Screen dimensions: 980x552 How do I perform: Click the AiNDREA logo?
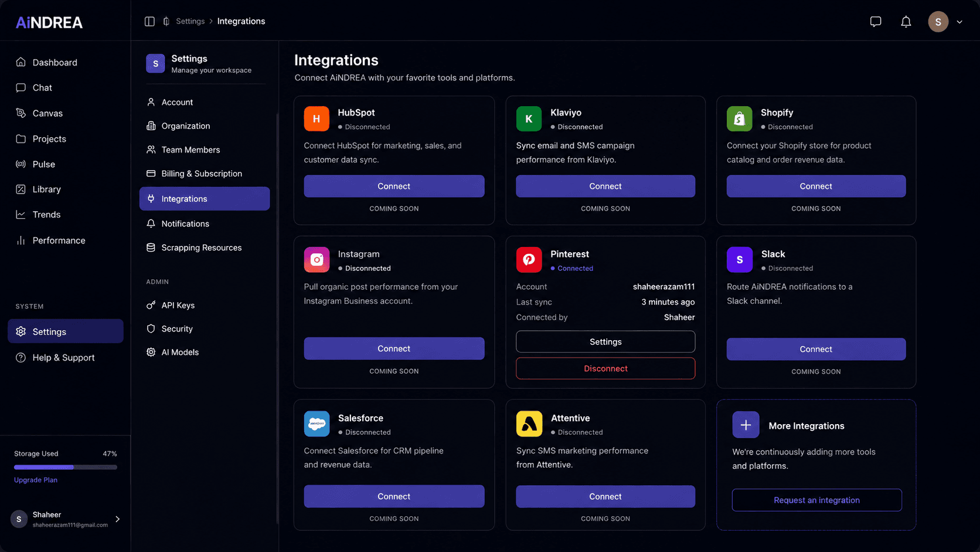pyautogui.click(x=49, y=22)
